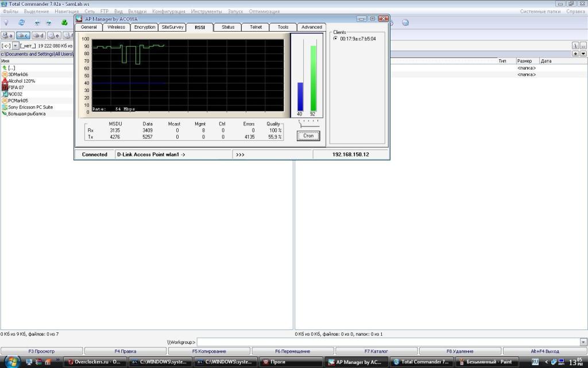The width and height of the screenshot is (588, 368).
Task: Click the green clover icon in toolbar
Action: coord(64,22)
